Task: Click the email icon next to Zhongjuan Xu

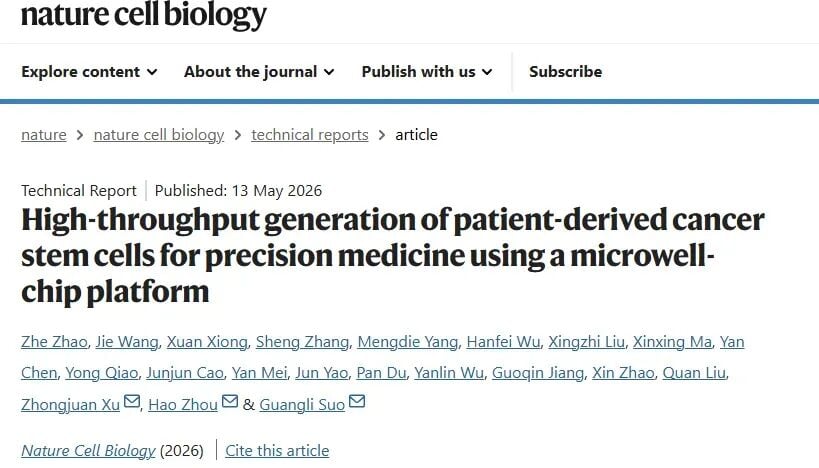Action: click(132, 402)
